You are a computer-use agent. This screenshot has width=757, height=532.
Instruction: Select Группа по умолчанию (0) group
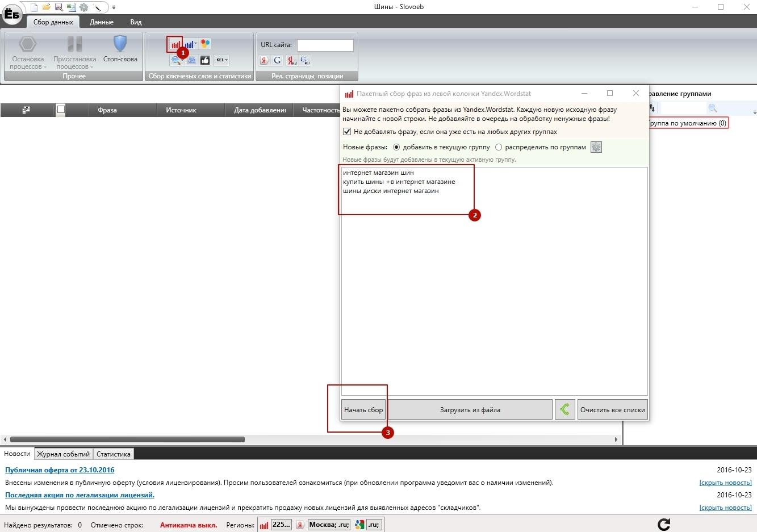tap(688, 123)
